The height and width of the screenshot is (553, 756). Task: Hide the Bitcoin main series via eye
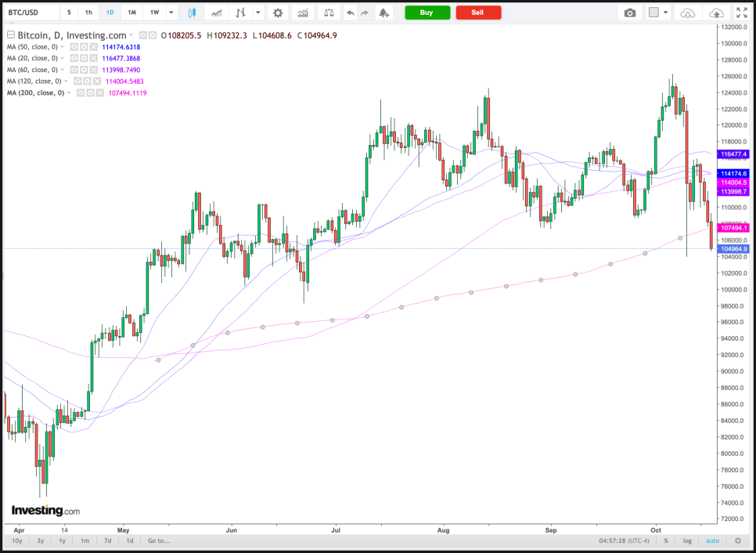tap(143, 35)
